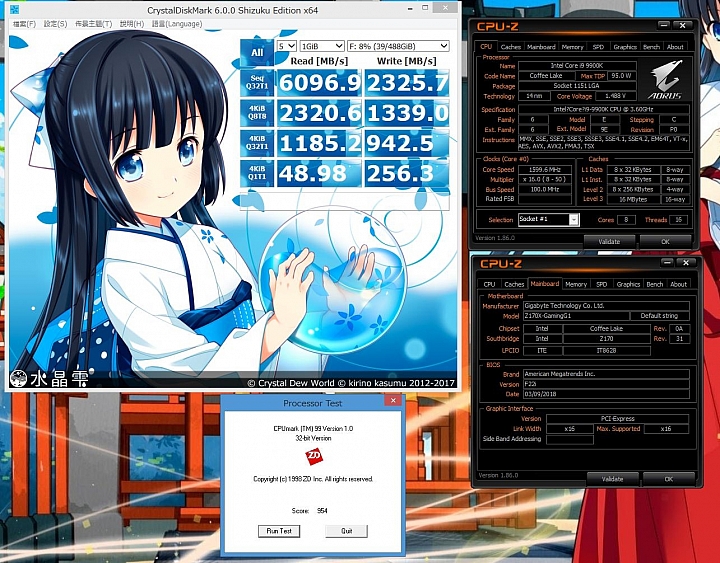Click the Intel Core i9 9900K name field
Image resolution: width=720 pixels, height=563 pixels.
(577, 66)
